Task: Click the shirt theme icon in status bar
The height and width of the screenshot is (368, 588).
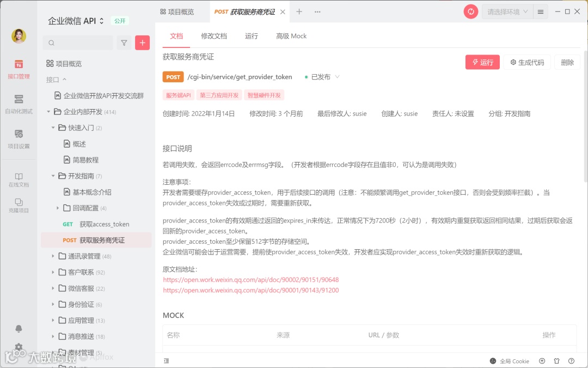Action: pyautogui.click(x=556, y=361)
